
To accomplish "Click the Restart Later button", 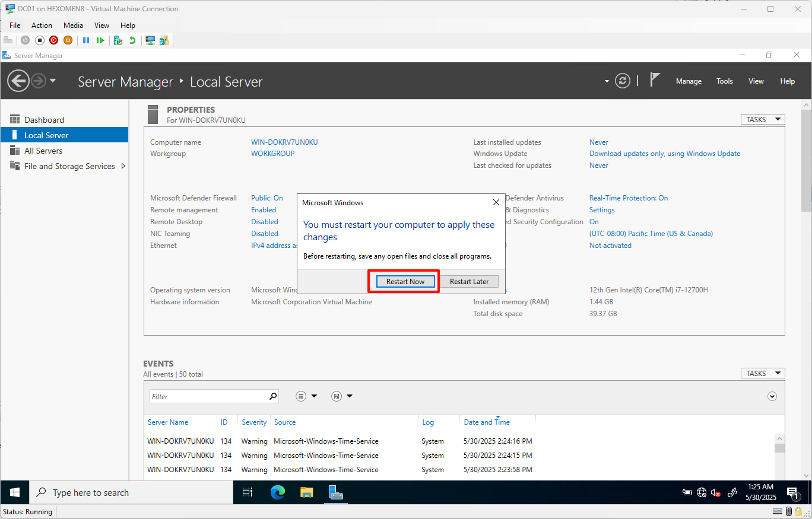I will point(469,282).
